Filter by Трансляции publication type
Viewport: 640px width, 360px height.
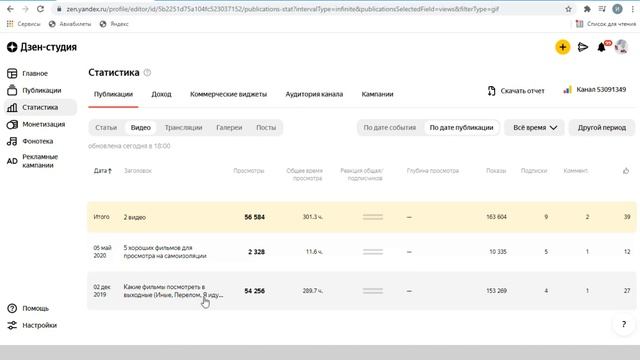[x=183, y=128]
